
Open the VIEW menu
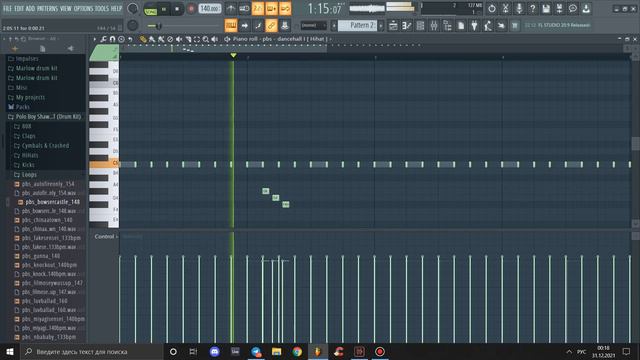66,8
